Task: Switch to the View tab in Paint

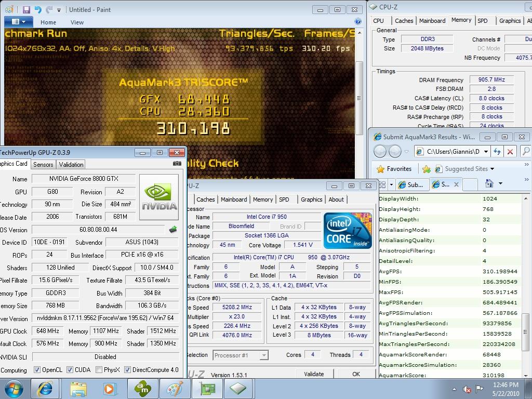Action: pyautogui.click(x=77, y=22)
